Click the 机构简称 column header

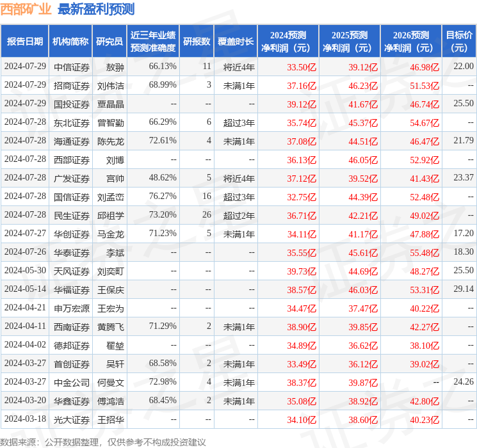[x=70, y=42]
